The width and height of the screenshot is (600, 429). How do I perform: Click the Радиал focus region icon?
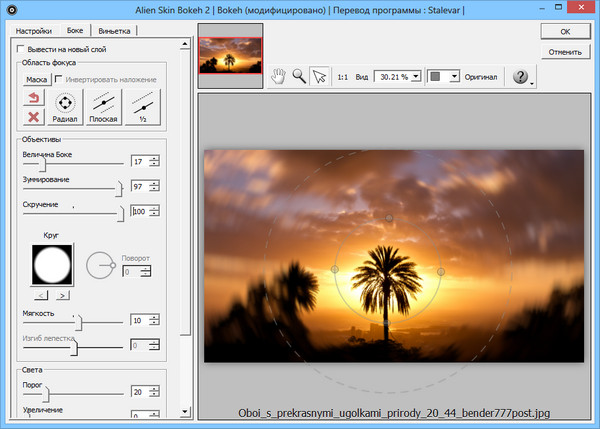coord(65,105)
